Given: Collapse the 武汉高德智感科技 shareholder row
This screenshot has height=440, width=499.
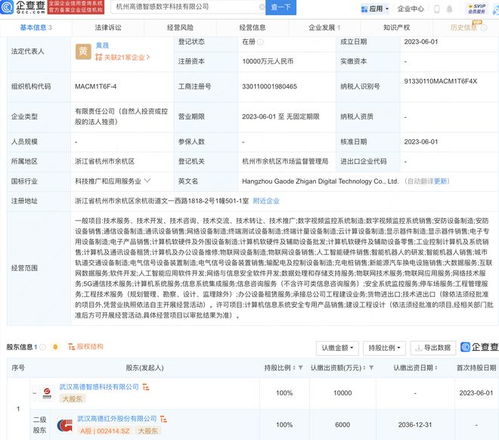Looking at the screenshot, I should click(35, 393).
